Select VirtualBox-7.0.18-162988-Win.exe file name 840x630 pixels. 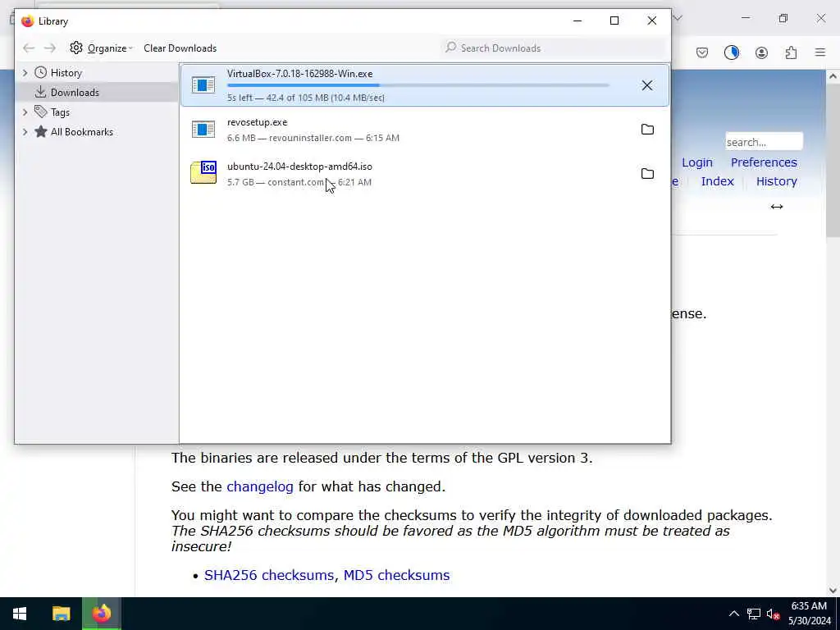click(x=299, y=74)
